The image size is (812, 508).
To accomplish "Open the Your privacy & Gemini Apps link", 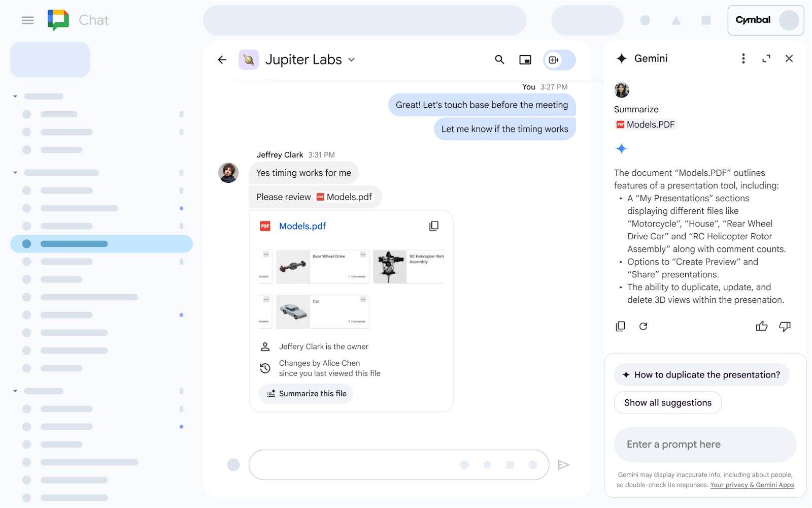I will (752, 485).
